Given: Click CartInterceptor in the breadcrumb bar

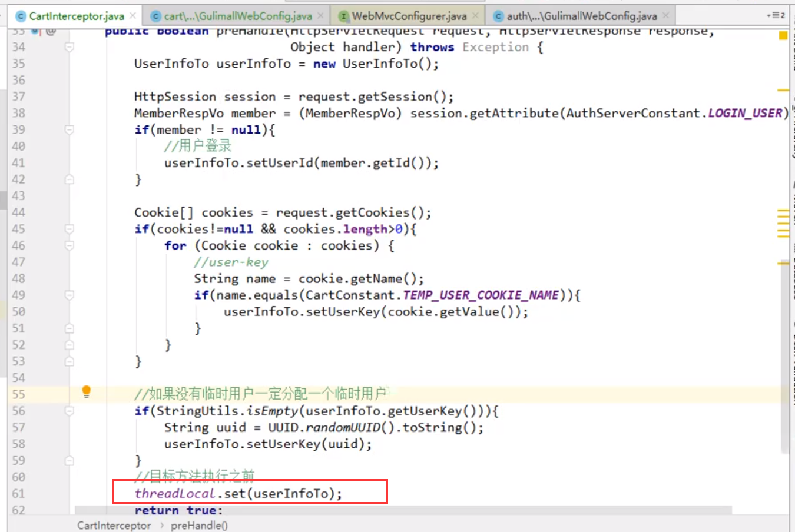Looking at the screenshot, I should click(x=114, y=526).
